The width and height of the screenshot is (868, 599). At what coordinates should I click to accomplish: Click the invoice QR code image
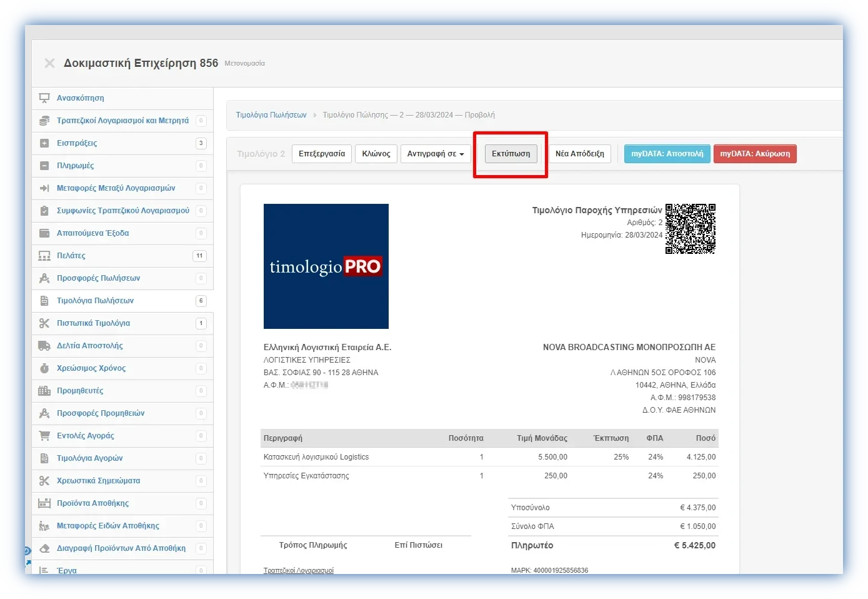691,229
